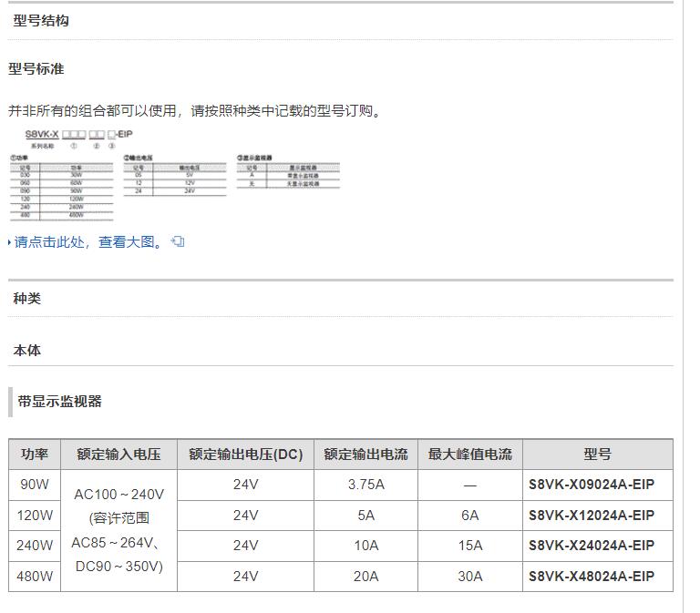Select model S8VK-X09024A-EIP
The image size is (700, 613).
(x=592, y=485)
